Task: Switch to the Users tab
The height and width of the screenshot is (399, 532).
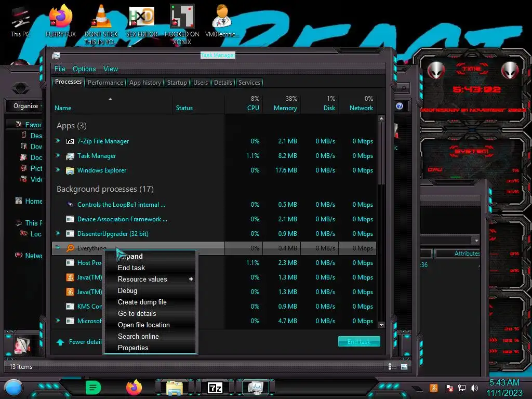Action: (x=201, y=83)
